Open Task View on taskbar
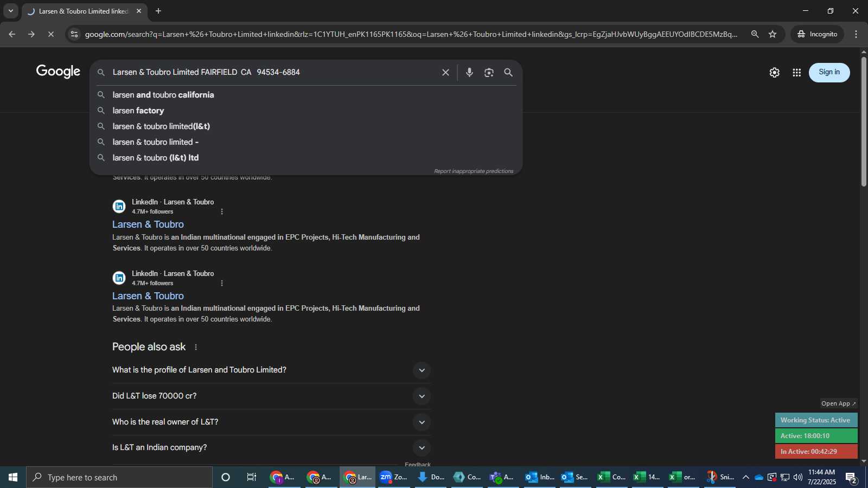 [252, 477]
